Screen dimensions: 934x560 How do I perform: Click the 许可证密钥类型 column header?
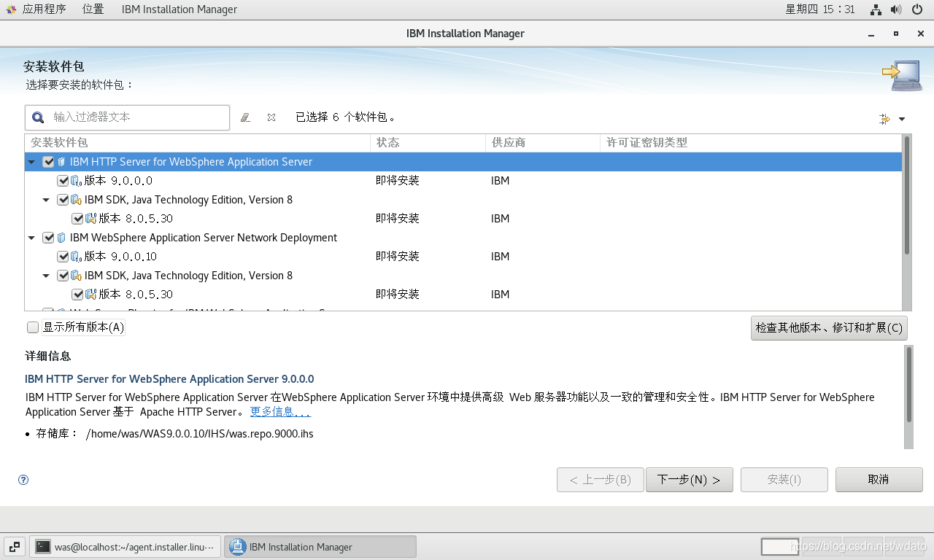(751, 143)
